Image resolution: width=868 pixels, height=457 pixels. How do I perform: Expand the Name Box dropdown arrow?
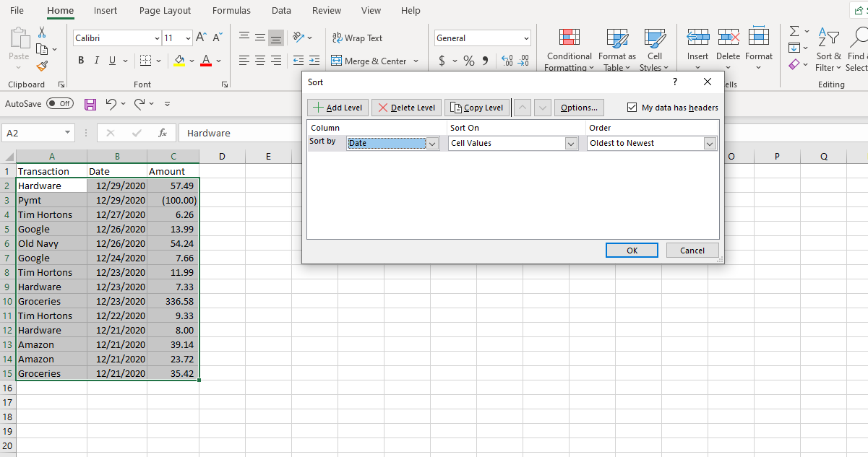pos(68,133)
